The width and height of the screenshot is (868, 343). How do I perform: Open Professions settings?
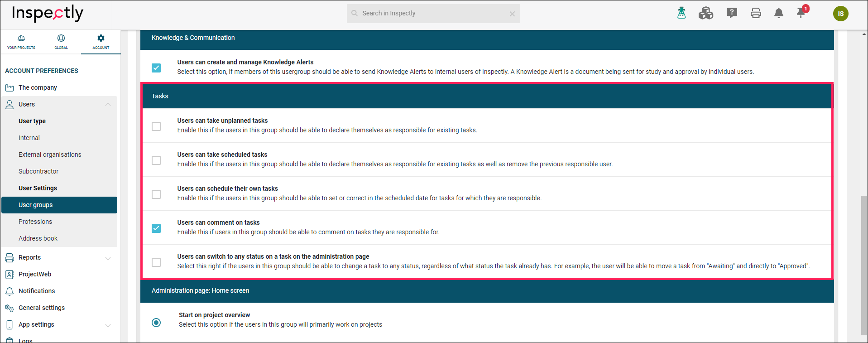35,222
